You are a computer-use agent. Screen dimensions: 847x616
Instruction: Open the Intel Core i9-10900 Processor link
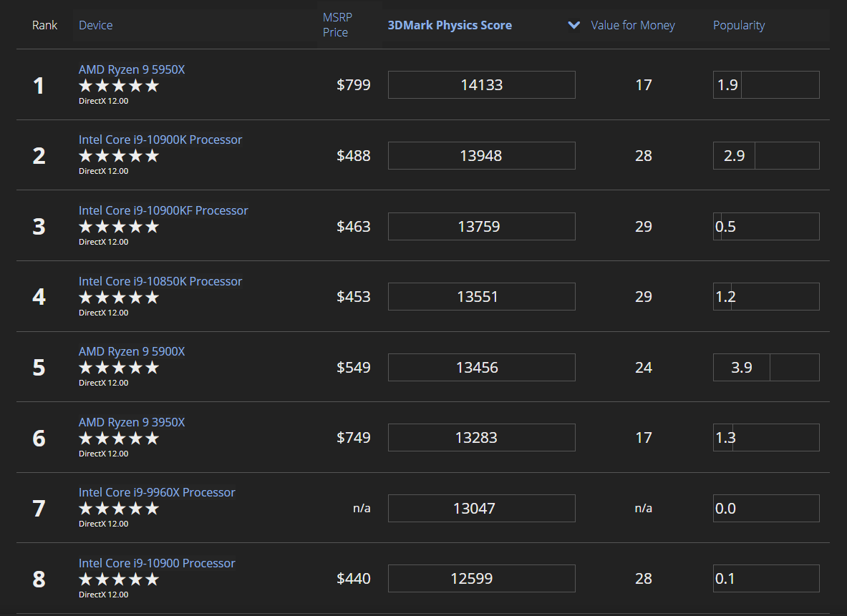157,563
